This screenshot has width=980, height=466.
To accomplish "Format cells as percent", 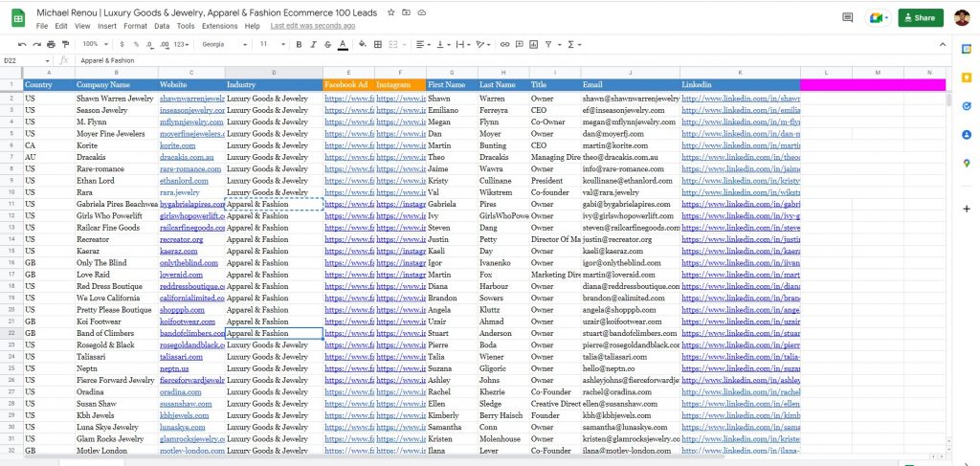I will pos(136,44).
